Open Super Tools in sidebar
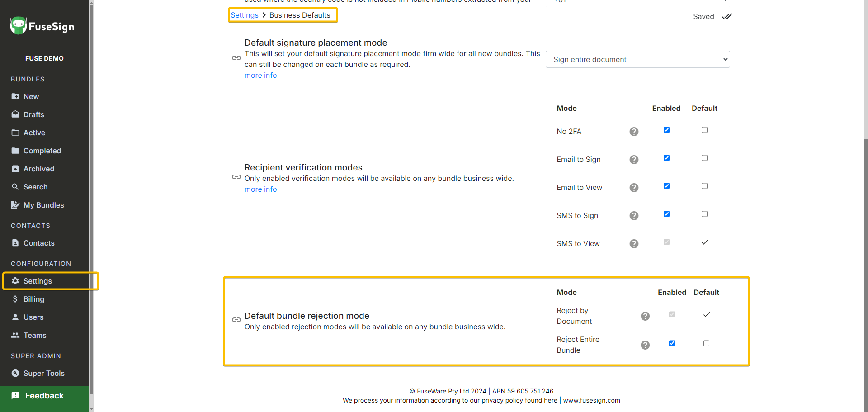868x412 pixels. pos(44,373)
